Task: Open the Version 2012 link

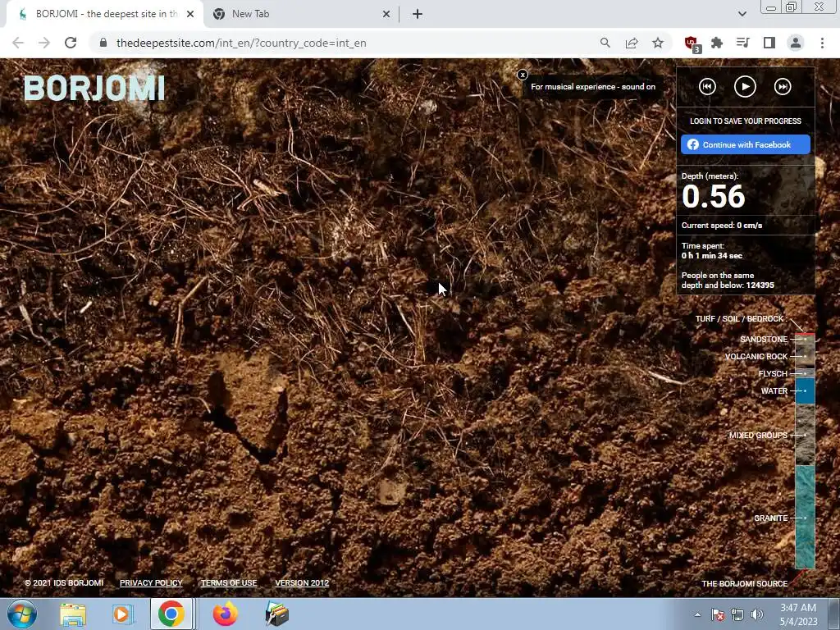Action: click(x=302, y=583)
